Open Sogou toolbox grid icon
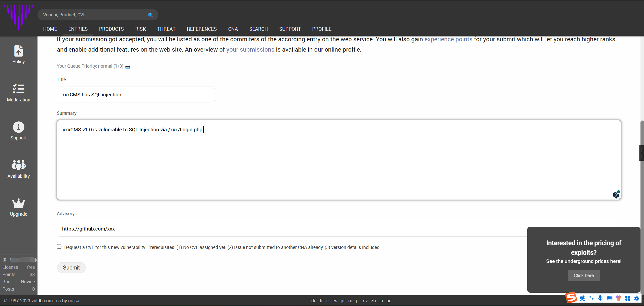 628,298
